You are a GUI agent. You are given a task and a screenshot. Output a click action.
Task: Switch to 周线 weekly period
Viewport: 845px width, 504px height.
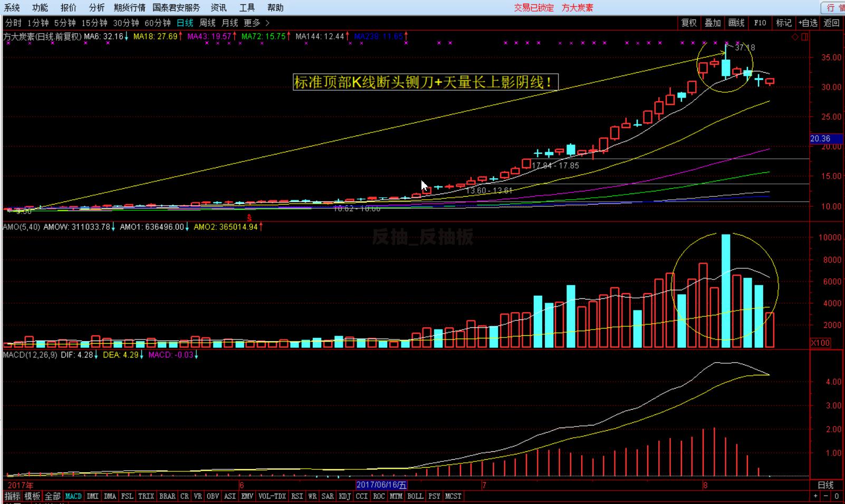pos(207,23)
